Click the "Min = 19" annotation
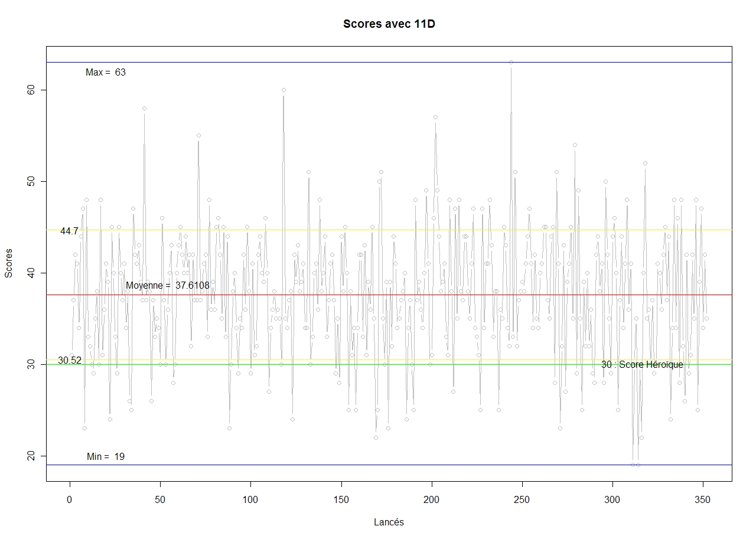The height and width of the screenshot is (539, 756). pos(106,457)
